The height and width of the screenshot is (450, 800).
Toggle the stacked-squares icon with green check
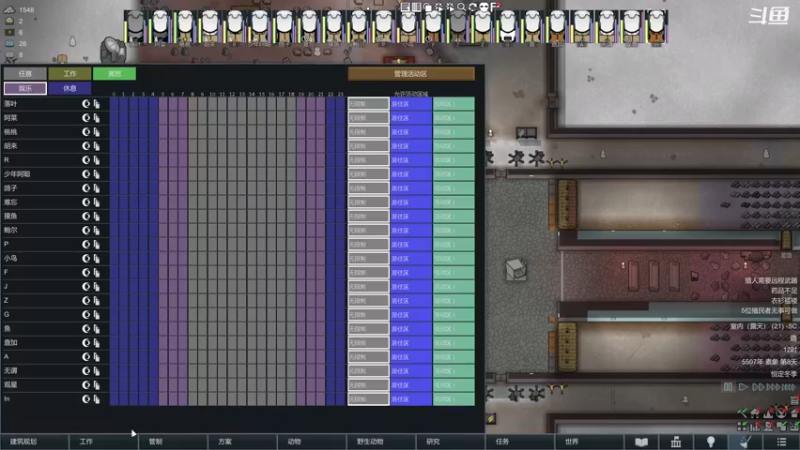coord(782,427)
